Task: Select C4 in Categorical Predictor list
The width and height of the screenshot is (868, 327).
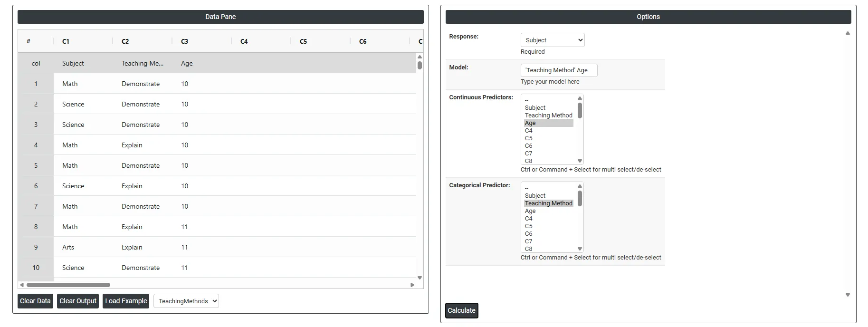Action: point(549,219)
